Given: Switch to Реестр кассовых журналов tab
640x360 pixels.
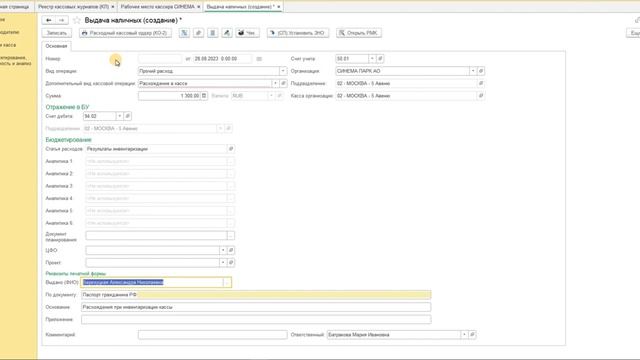Looking at the screenshot, I should [73, 7].
